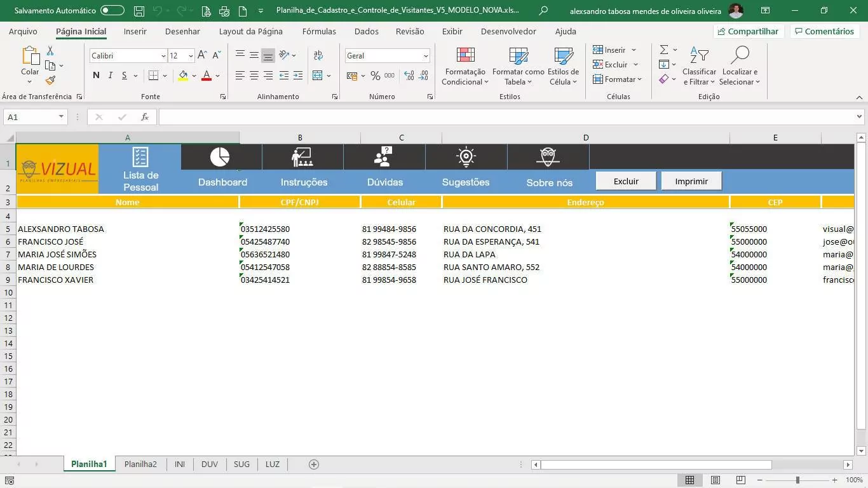This screenshot has width=868, height=488.
Task: Click the Imprimir button on the sheet
Action: click(x=691, y=181)
